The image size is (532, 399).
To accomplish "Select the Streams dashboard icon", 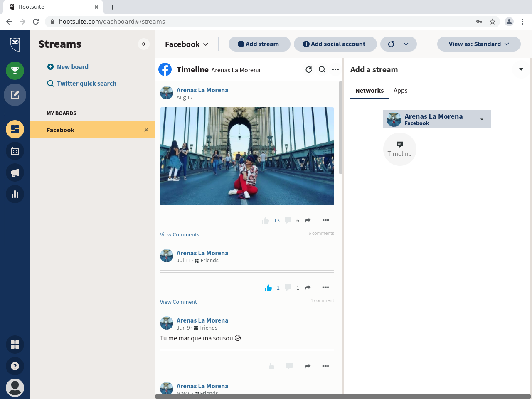I will [15, 129].
